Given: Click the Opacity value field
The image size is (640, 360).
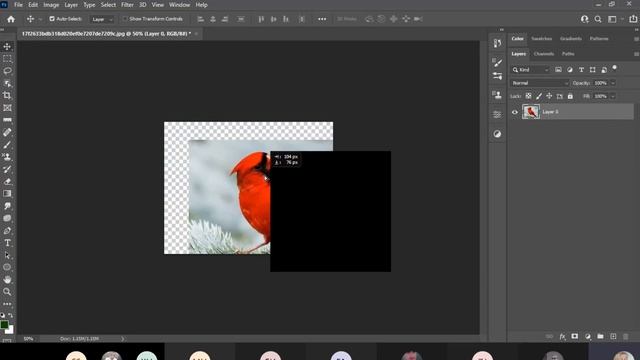Looking at the screenshot, I should (600, 83).
